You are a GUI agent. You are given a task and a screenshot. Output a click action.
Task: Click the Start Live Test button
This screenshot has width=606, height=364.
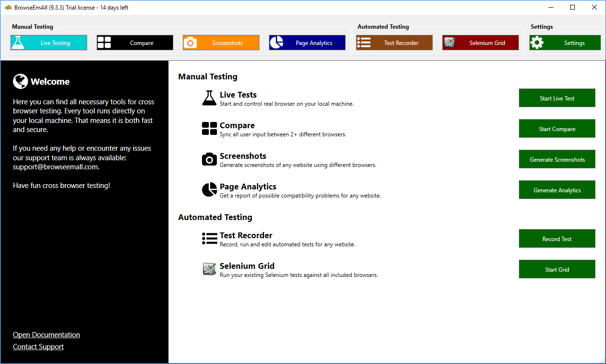(557, 98)
